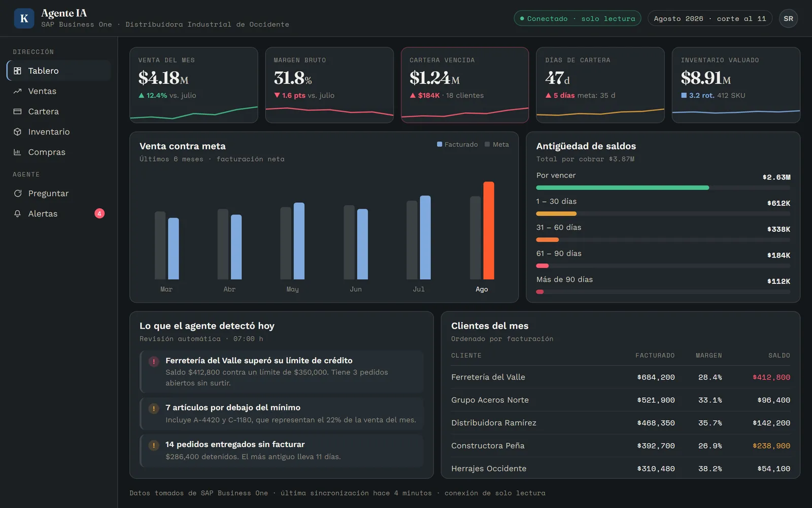Click the warning icon for 7 artículos
Screen dimensions: 812x508
[x=153, y=408]
